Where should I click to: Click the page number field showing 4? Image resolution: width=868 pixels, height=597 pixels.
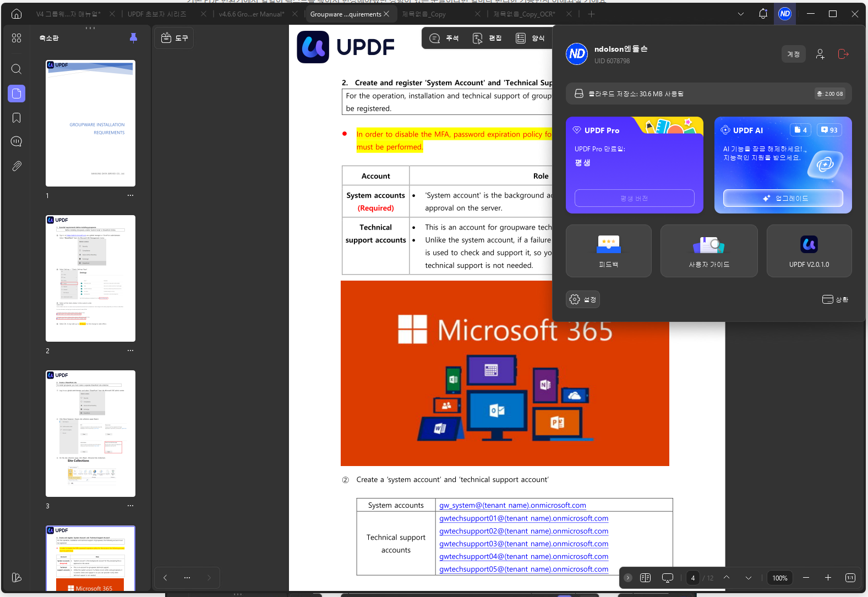click(693, 578)
